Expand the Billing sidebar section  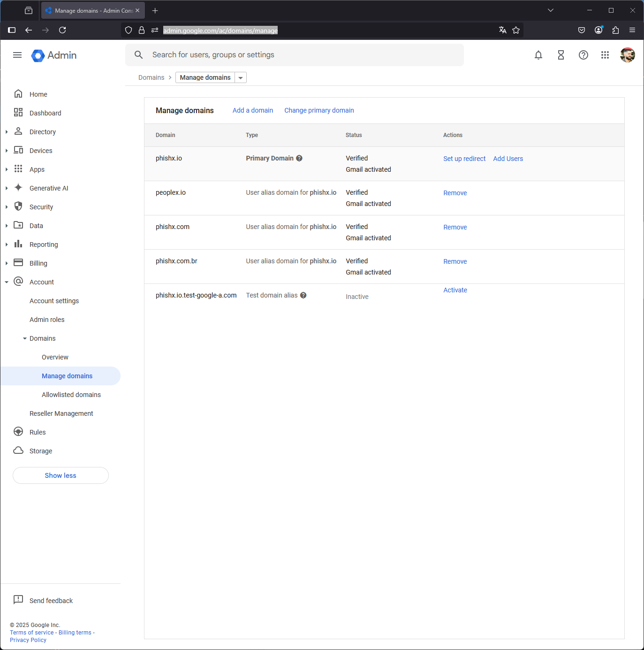tap(7, 263)
